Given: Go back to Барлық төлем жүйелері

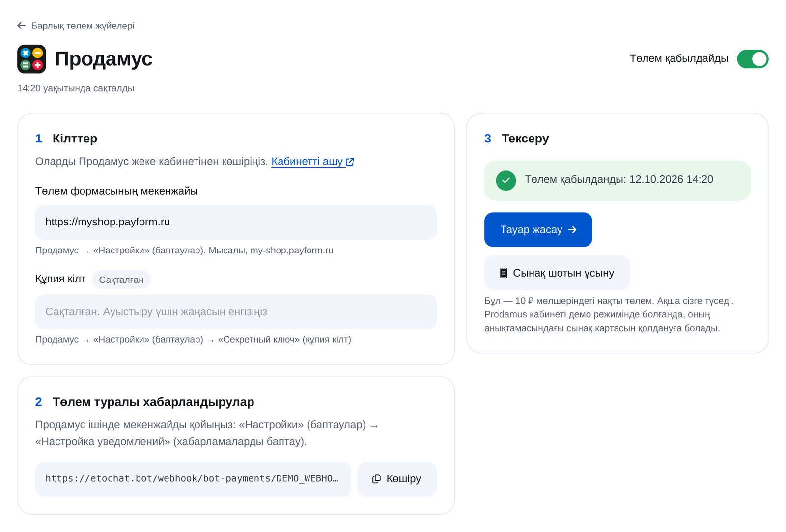Looking at the screenshot, I should tap(76, 26).
